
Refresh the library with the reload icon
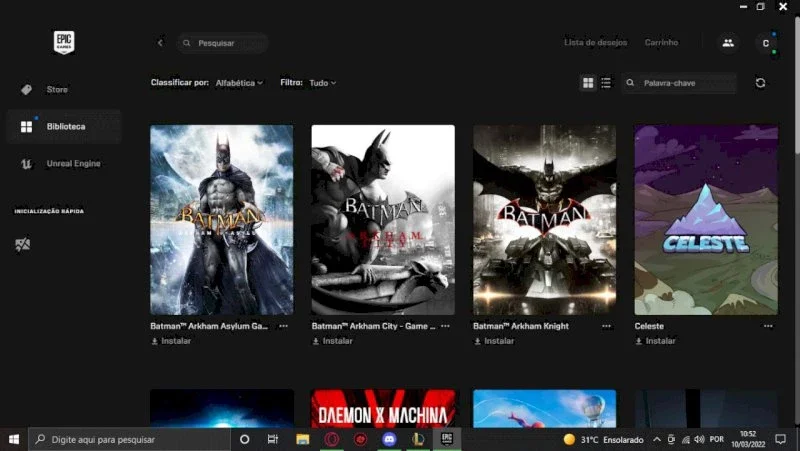click(x=760, y=83)
